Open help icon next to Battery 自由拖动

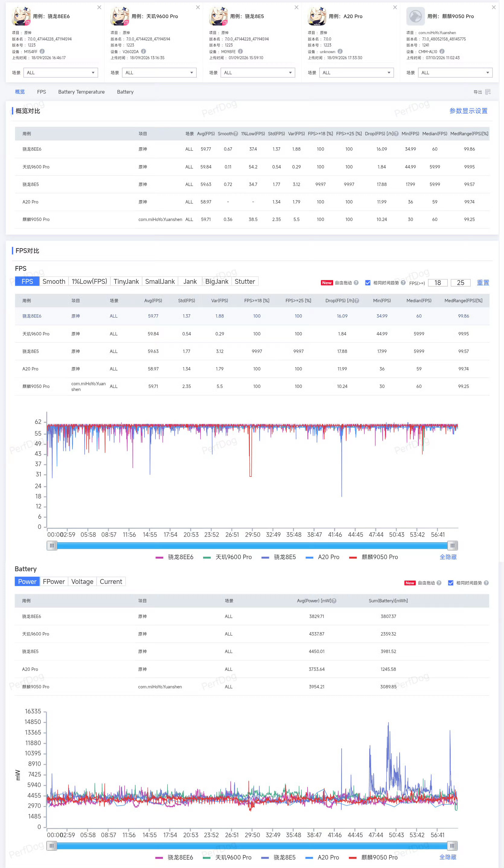[439, 583]
